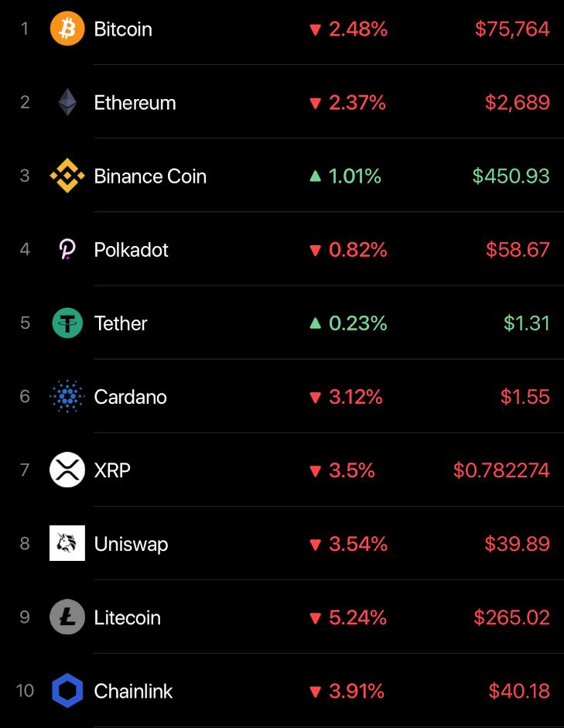
Task: Tap the white XRP logo icon
Action: pos(67,470)
